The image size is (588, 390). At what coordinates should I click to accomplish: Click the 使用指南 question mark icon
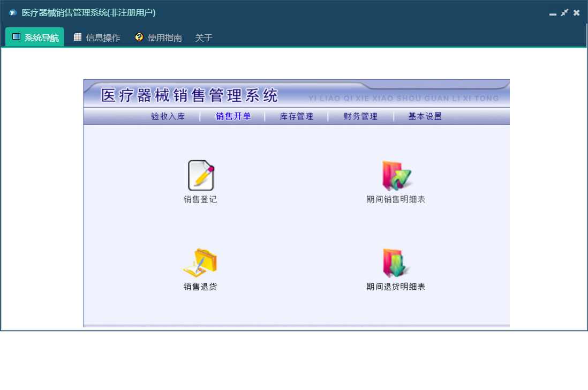139,37
